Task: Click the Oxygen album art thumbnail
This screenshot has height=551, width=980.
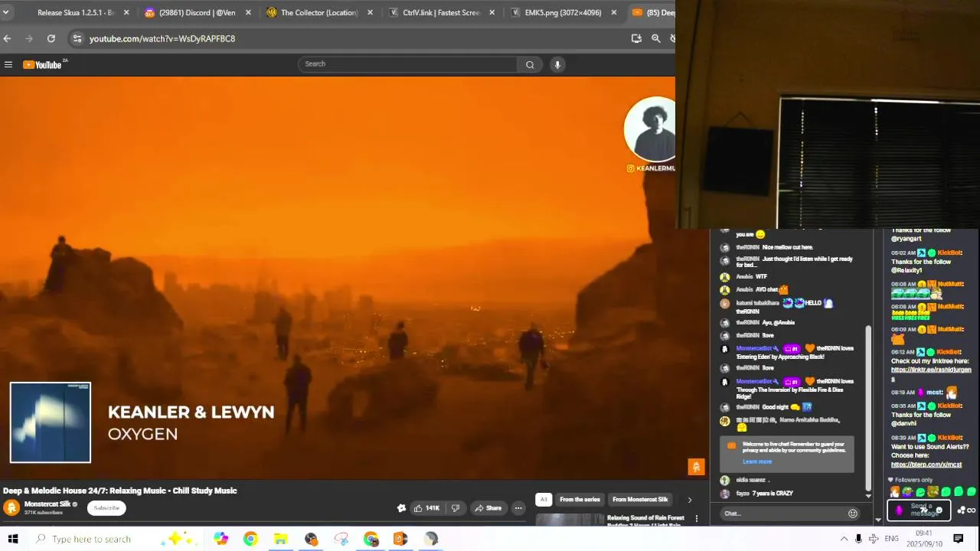Action: pyautogui.click(x=51, y=422)
